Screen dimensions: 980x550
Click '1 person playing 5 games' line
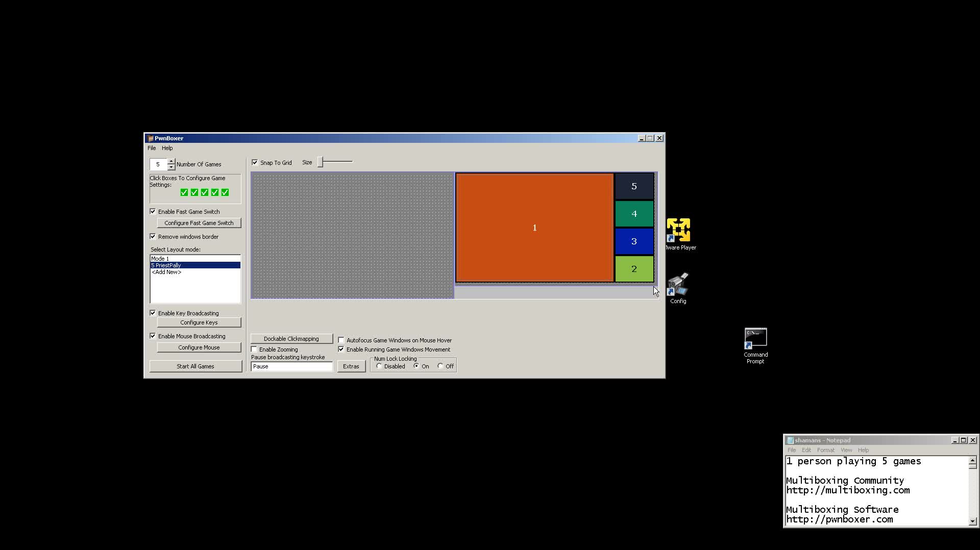coord(853,461)
